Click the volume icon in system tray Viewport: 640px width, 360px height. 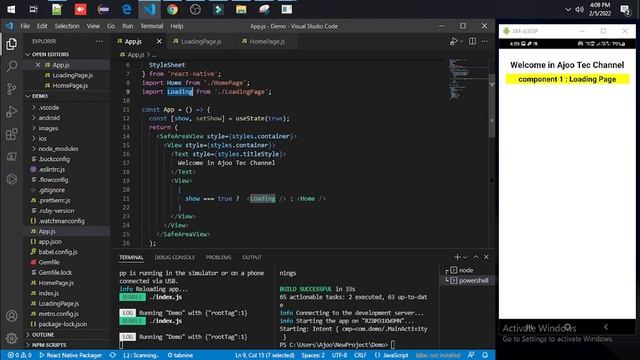579,9
